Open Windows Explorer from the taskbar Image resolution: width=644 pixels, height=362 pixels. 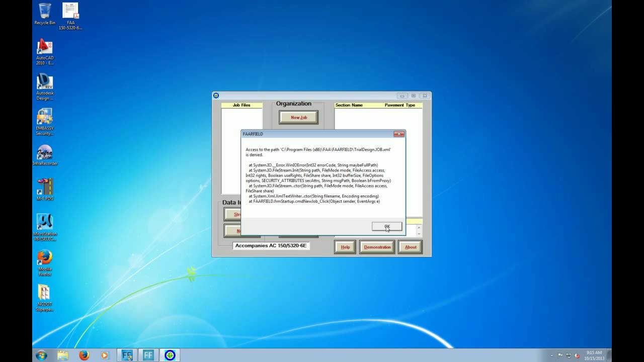[x=63, y=355]
